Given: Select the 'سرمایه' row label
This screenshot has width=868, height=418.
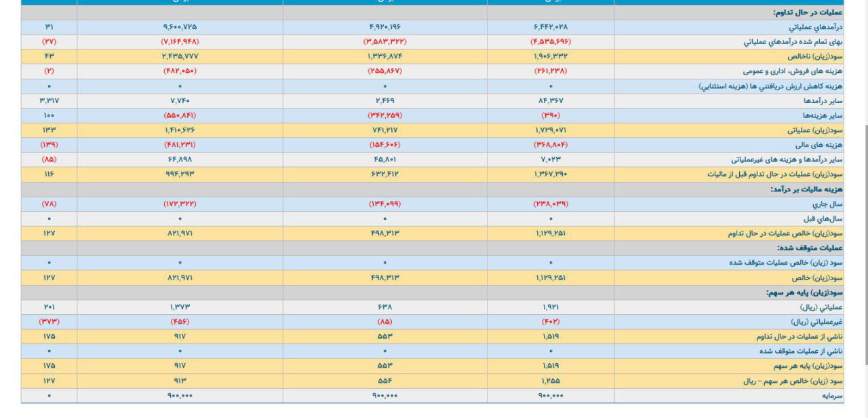Looking at the screenshot, I should 830,396.
